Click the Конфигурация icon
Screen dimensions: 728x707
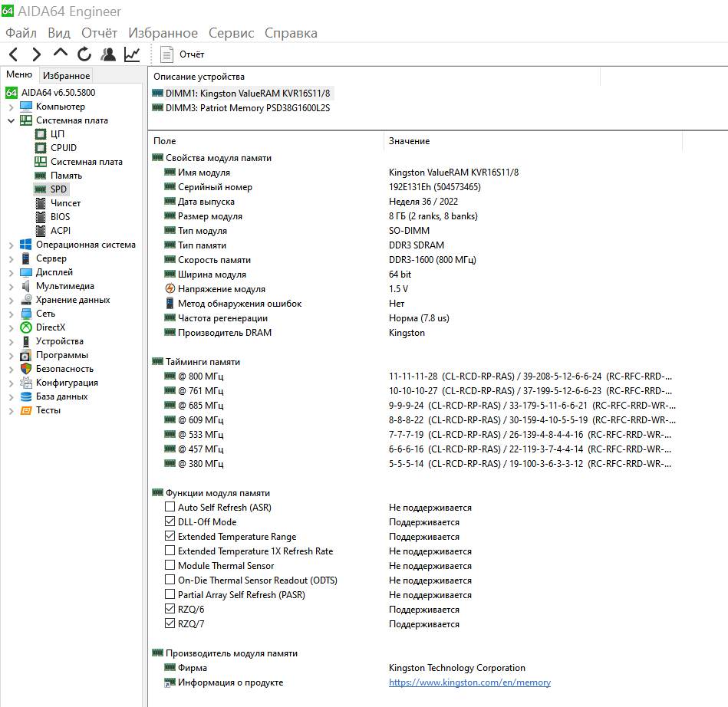click(26, 383)
